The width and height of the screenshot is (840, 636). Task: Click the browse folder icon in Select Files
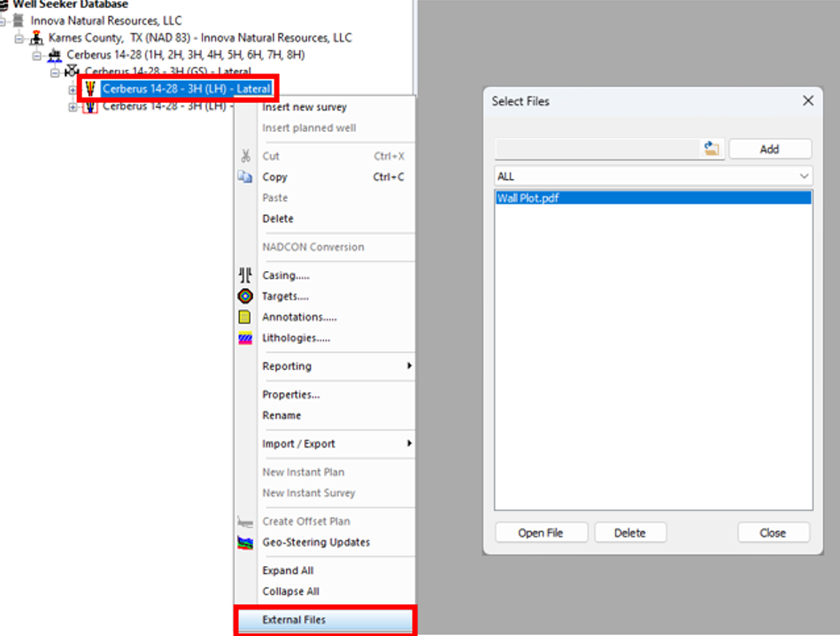pyautogui.click(x=712, y=149)
